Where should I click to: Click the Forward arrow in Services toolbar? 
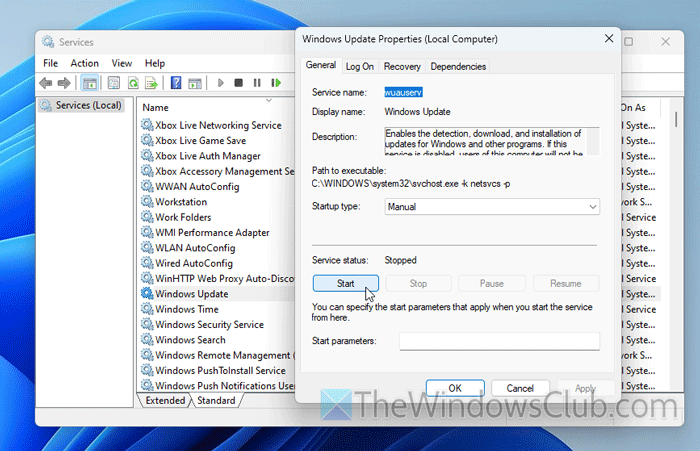tap(64, 83)
